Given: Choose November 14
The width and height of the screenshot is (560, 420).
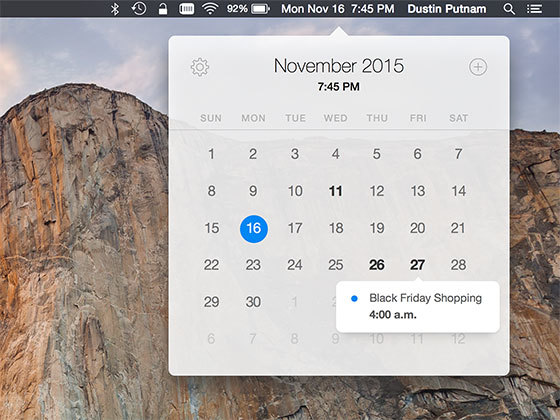Looking at the screenshot, I should coord(459,191).
